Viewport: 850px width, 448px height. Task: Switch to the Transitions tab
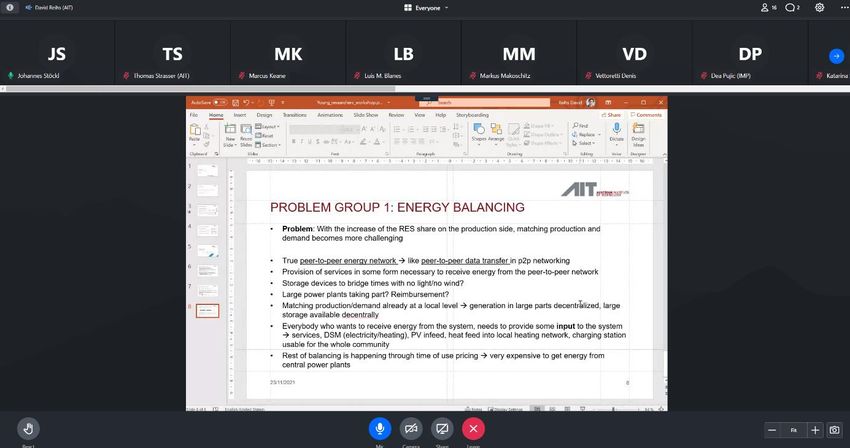(295, 115)
